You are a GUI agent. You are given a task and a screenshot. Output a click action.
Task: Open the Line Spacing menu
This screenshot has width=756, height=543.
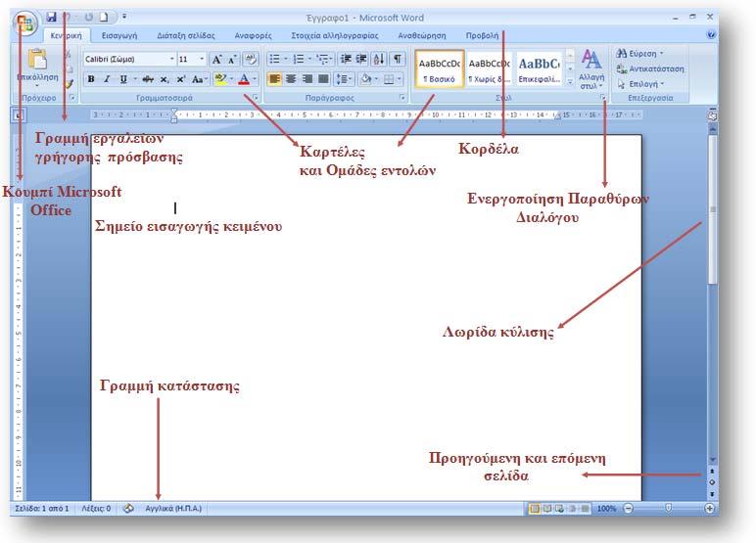click(344, 78)
